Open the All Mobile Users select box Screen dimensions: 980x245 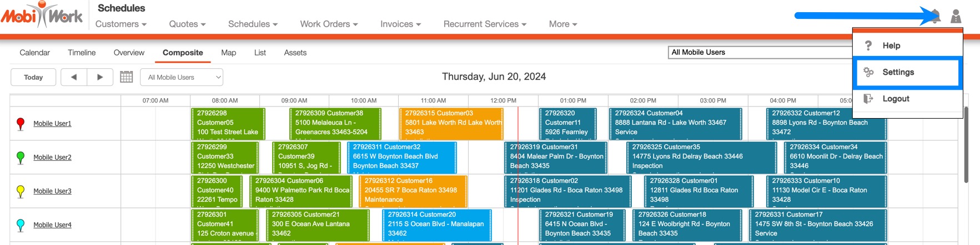pos(182,77)
